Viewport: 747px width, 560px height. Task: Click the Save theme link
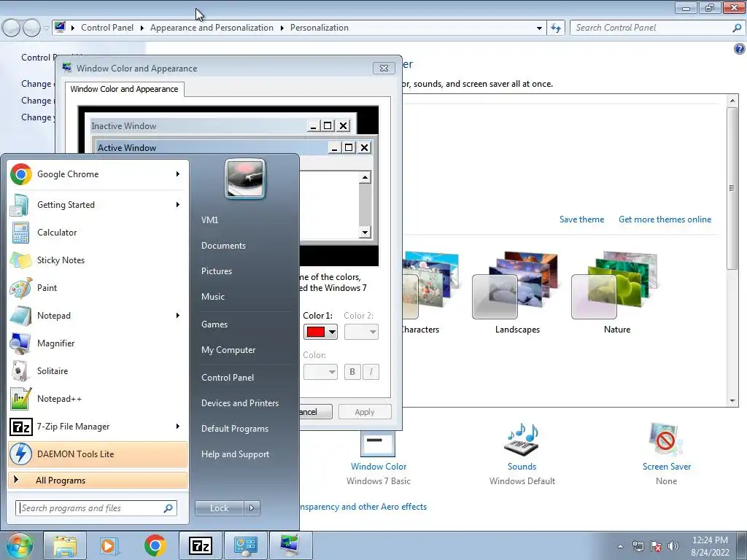pos(581,219)
